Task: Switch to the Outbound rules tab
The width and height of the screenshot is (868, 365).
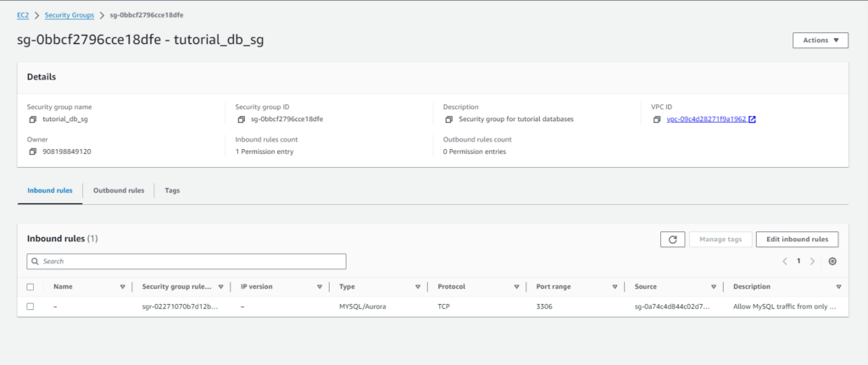Action: (119, 191)
